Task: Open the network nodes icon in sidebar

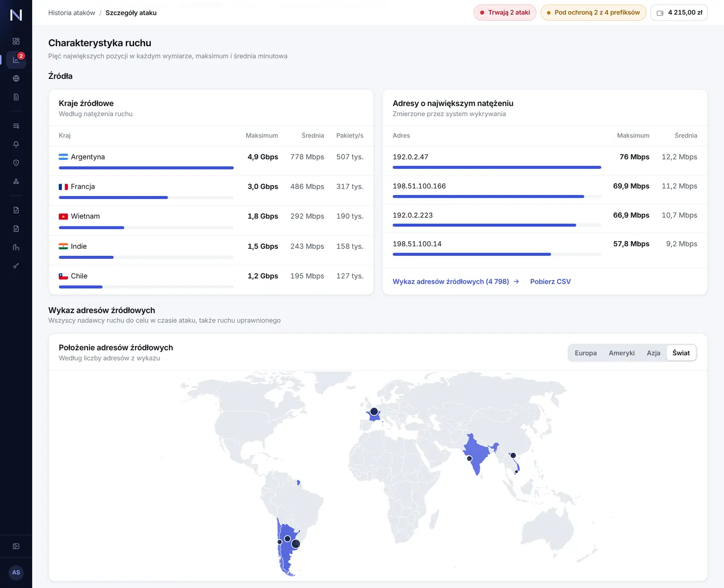Action: point(16,181)
